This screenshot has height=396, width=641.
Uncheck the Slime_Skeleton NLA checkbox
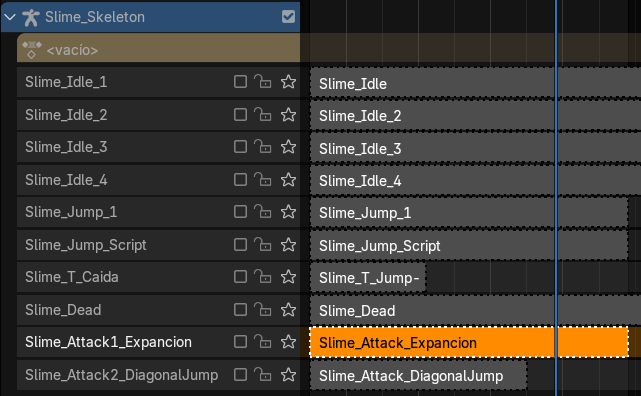click(x=288, y=17)
